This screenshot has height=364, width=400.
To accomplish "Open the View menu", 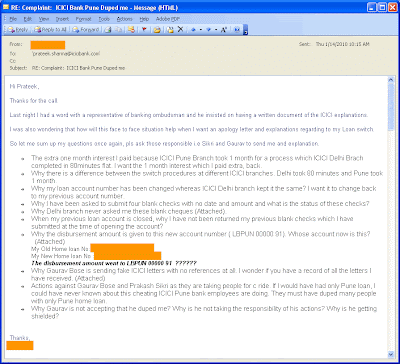I will (44, 19).
